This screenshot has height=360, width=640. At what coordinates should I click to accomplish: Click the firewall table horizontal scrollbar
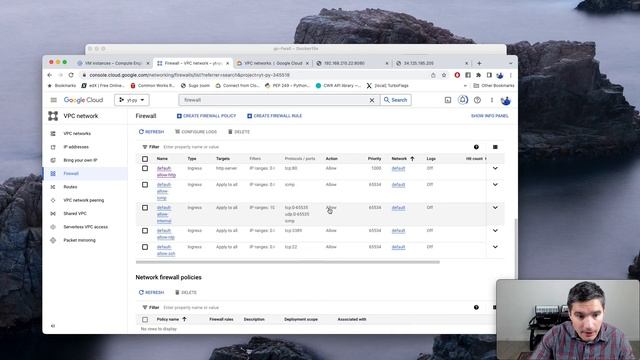[x=288, y=262]
